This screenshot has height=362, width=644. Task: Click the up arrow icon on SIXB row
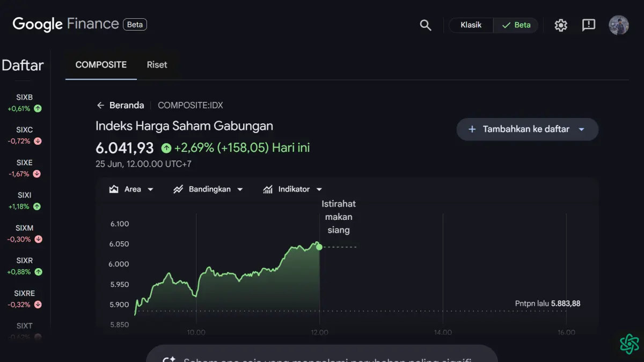38,108
